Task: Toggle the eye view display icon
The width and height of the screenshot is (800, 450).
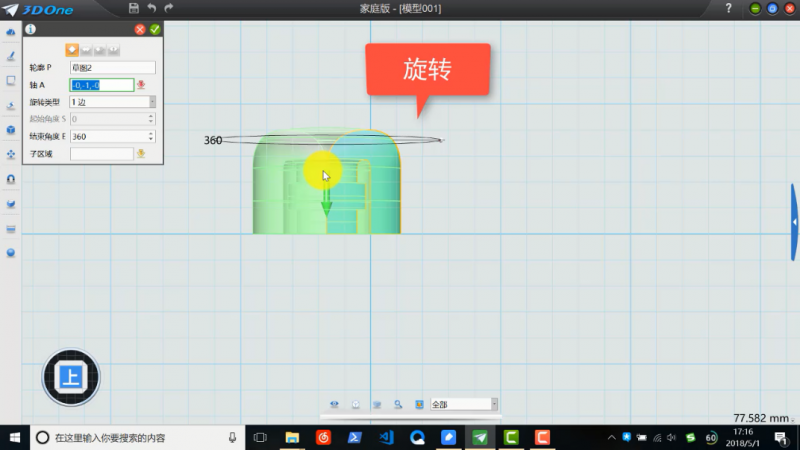Action: pos(334,404)
